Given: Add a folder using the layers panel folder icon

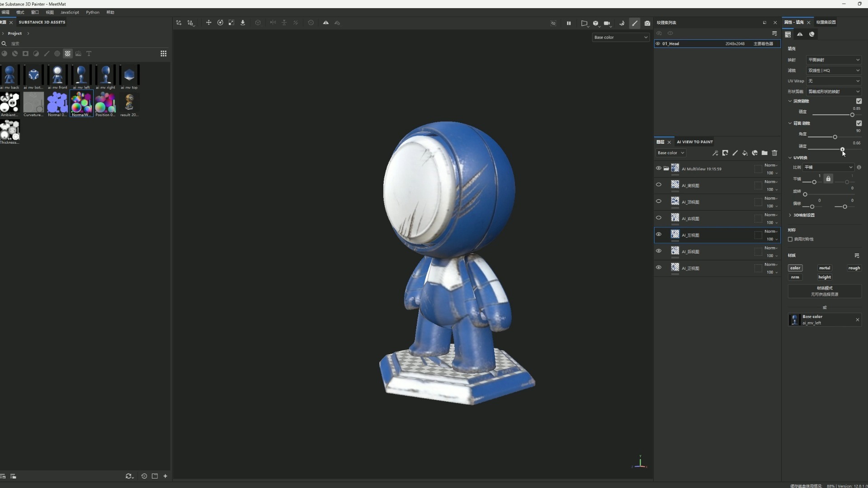Looking at the screenshot, I should (x=764, y=153).
